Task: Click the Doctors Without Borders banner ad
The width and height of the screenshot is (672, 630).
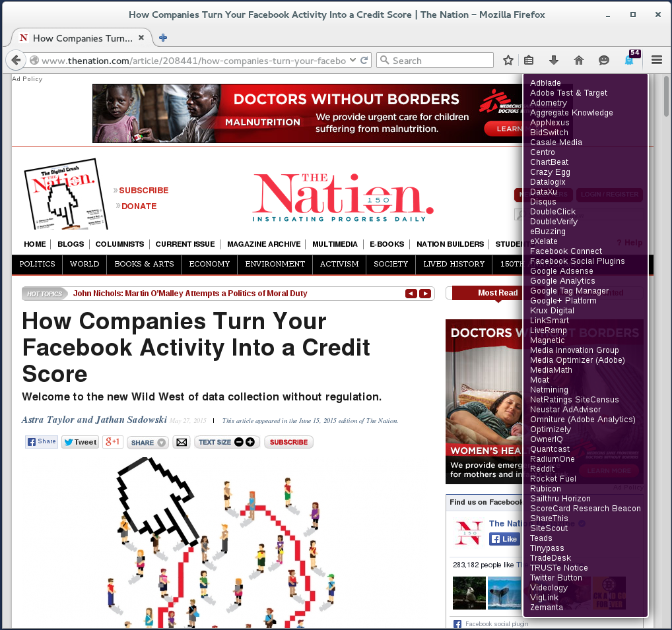Action: coord(308,113)
